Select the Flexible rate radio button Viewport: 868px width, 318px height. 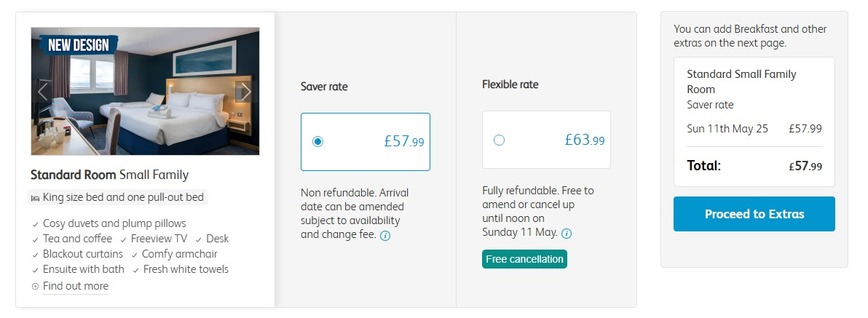tap(499, 140)
